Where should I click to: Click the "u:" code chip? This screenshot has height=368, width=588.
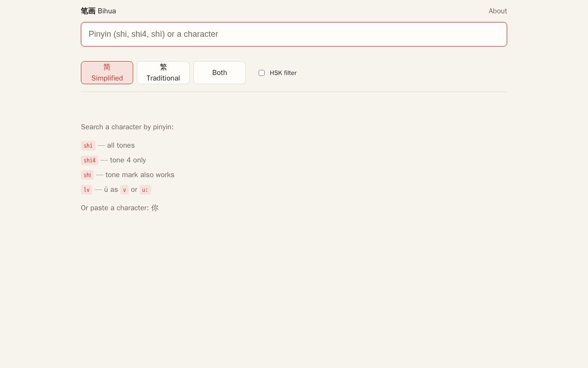point(145,190)
